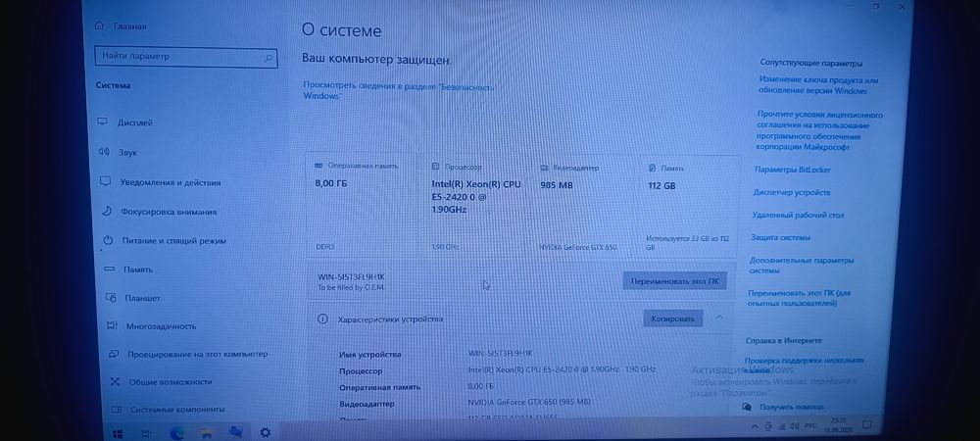Open the notification center icon
The height and width of the screenshot is (441, 980).
pyautogui.click(x=866, y=425)
